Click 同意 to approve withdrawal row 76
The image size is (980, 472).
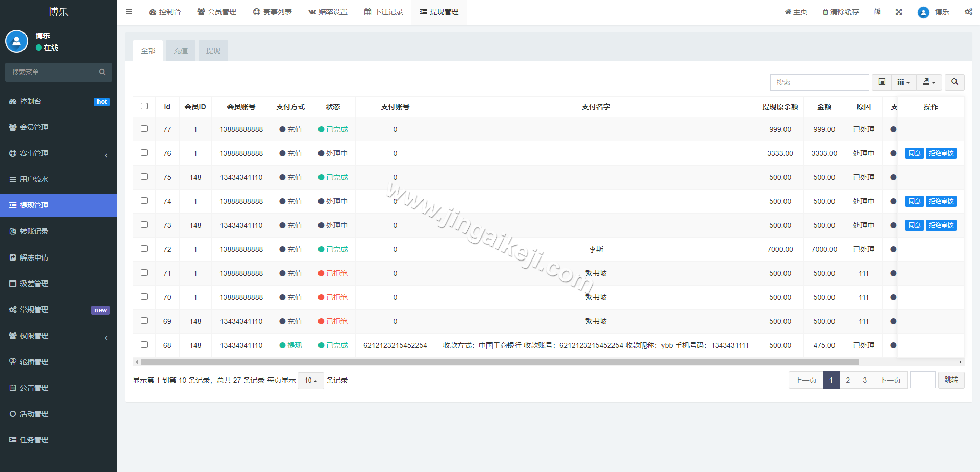(x=914, y=153)
